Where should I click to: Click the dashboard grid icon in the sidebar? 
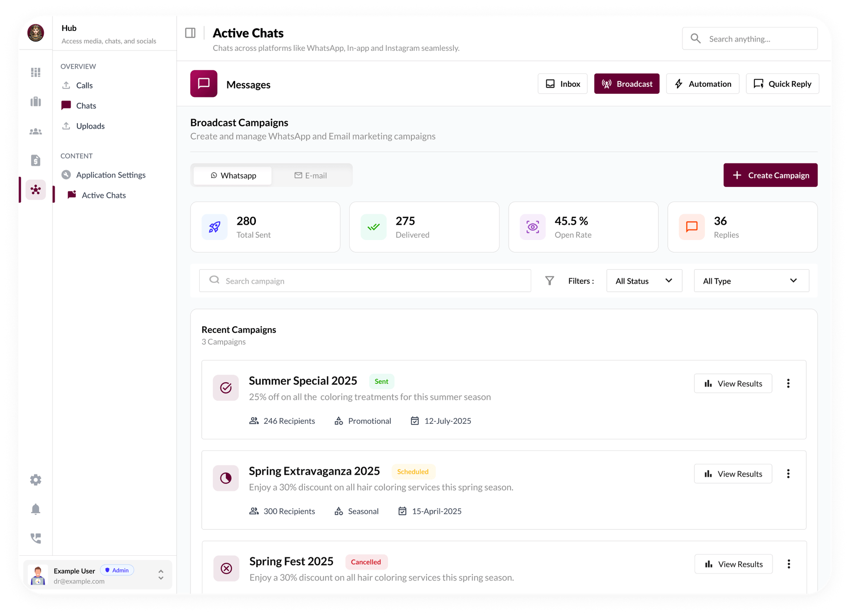[x=35, y=72]
